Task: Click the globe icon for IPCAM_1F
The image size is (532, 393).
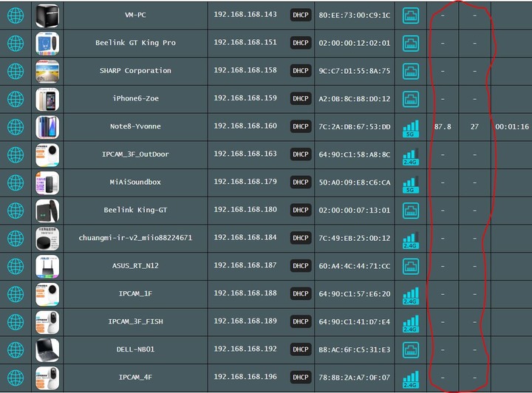Action: coord(16,294)
